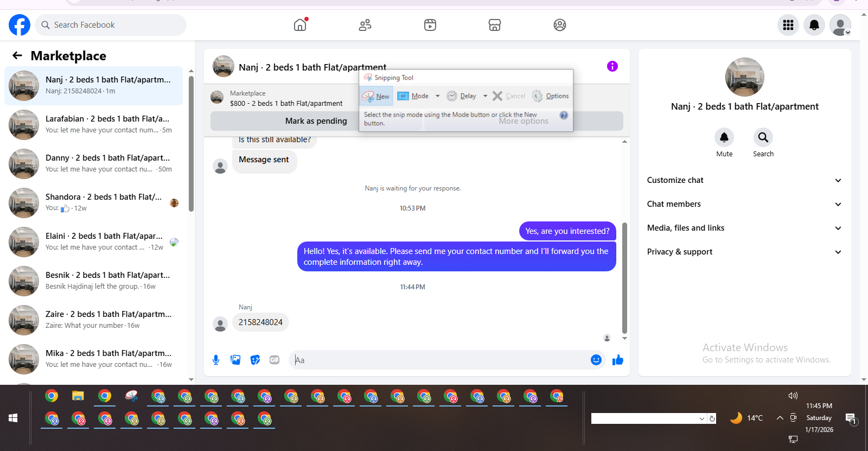Image resolution: width=868 pixels, height=451 pixels.
Task: Mute this conversation
Action: pos(724,137)
